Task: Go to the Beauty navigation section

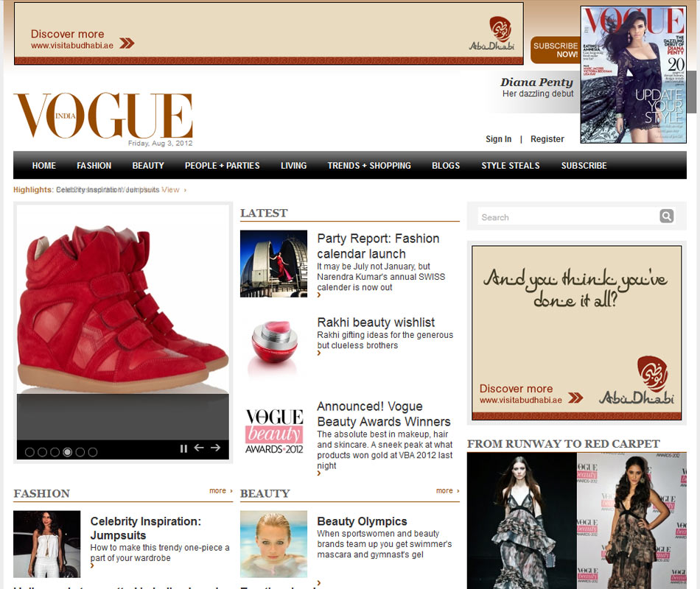Action: [x=148, y=166]
